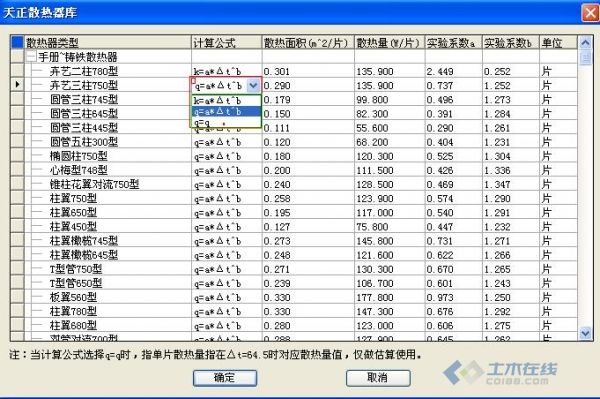600x399 pixels.
Task: Click the 82.300 heat output cell
Action: pos(390,114)
